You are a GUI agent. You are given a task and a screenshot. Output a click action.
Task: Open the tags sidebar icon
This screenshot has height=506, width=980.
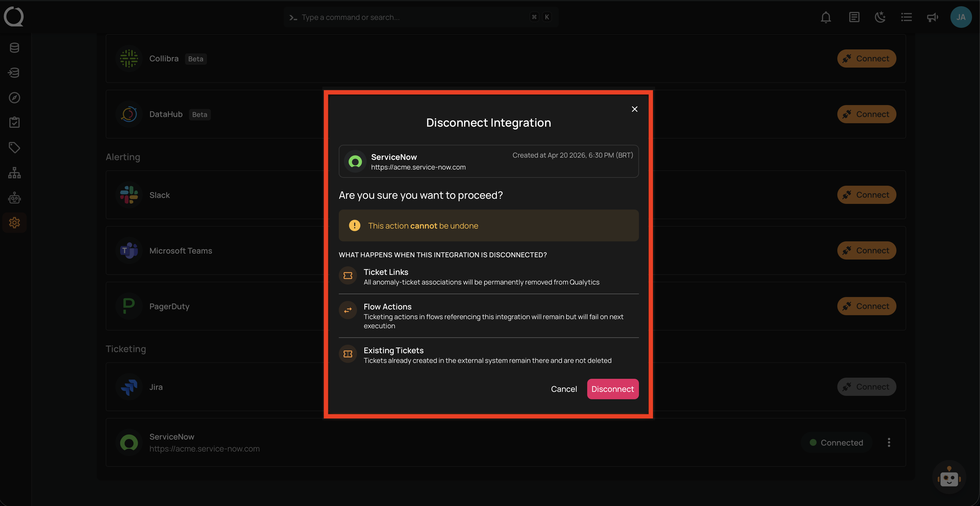pyautogui.click(x=14, y=147)
